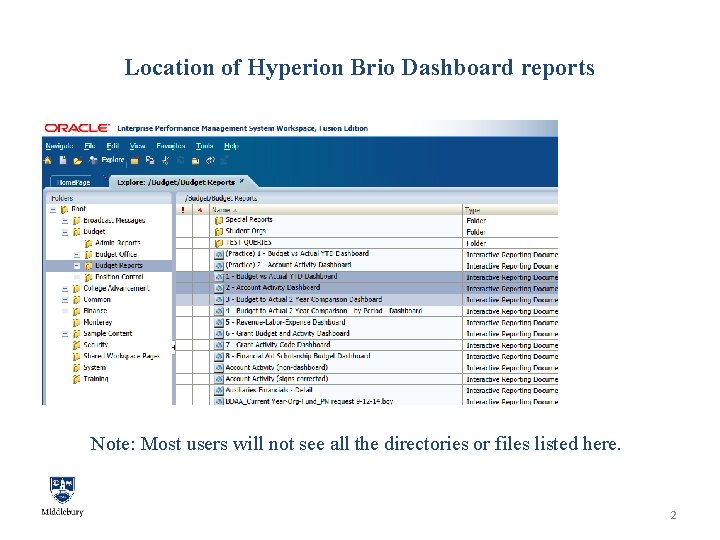Select the Shared Workspace Pages folder

(121, 356)
